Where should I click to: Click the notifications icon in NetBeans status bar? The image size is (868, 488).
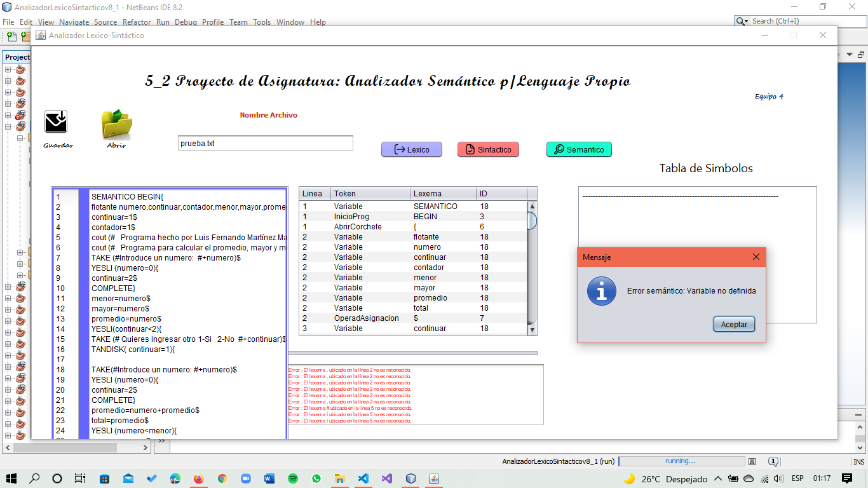coord(773,461)
